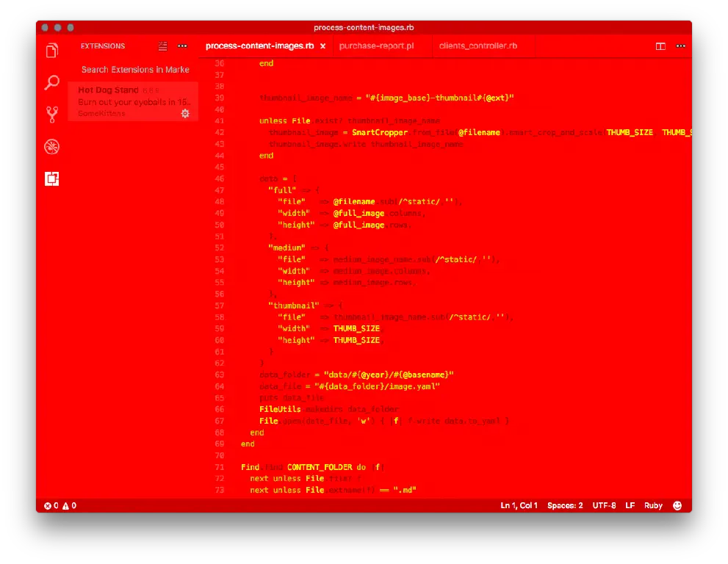Change line ending LF setting
The height and width of the screenshot is (564, 728).
(630, 505)
